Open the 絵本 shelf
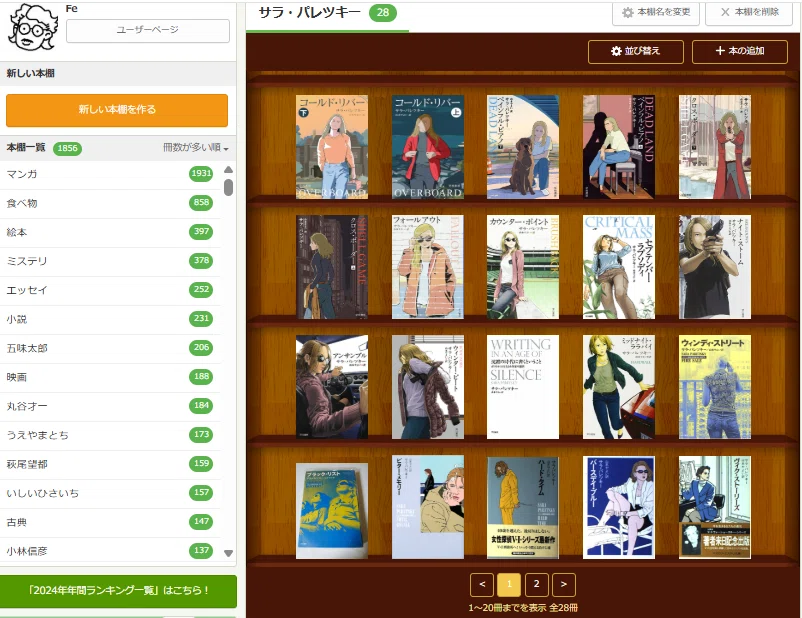 point(110,232)
